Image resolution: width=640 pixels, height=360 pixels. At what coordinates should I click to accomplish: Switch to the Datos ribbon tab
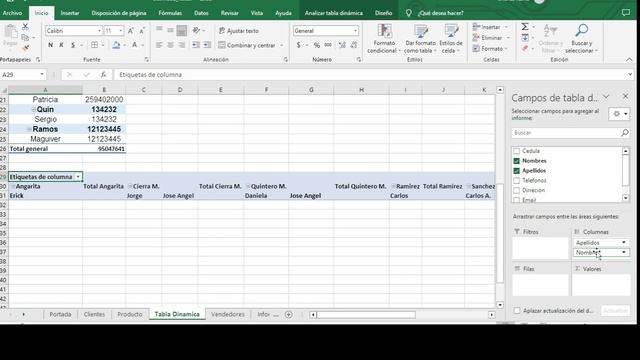point(201,13)
